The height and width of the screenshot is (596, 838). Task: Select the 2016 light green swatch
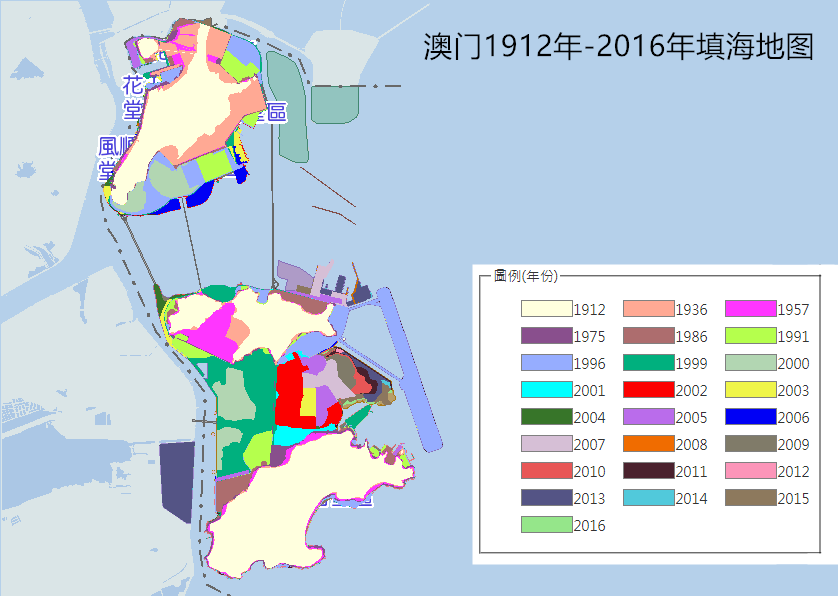[547, 525]
